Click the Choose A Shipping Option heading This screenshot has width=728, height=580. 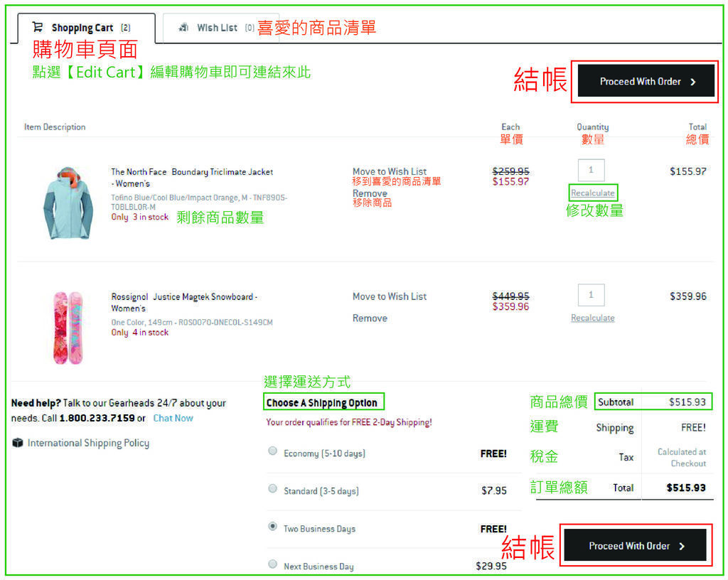point(322,403)
